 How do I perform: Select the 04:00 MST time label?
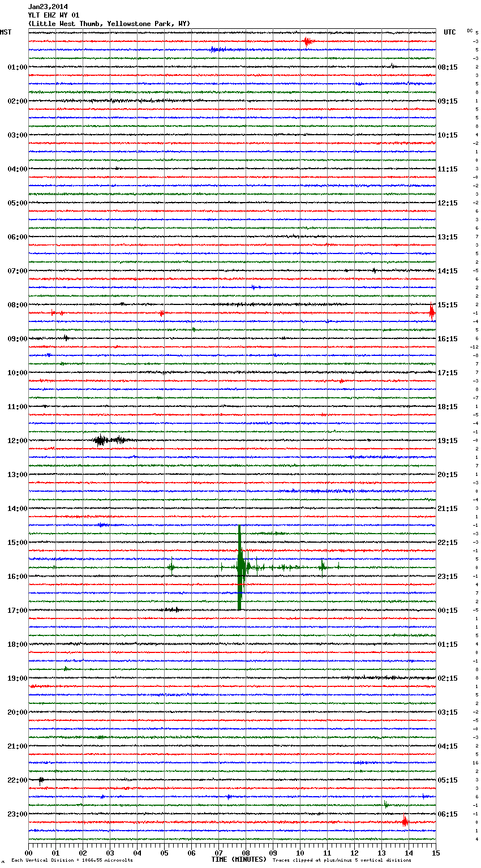pyautogui.click(x=18, y=169)
